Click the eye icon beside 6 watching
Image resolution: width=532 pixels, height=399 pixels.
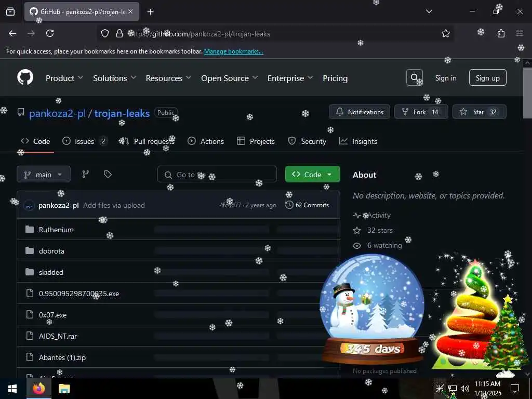click(356, 245)
